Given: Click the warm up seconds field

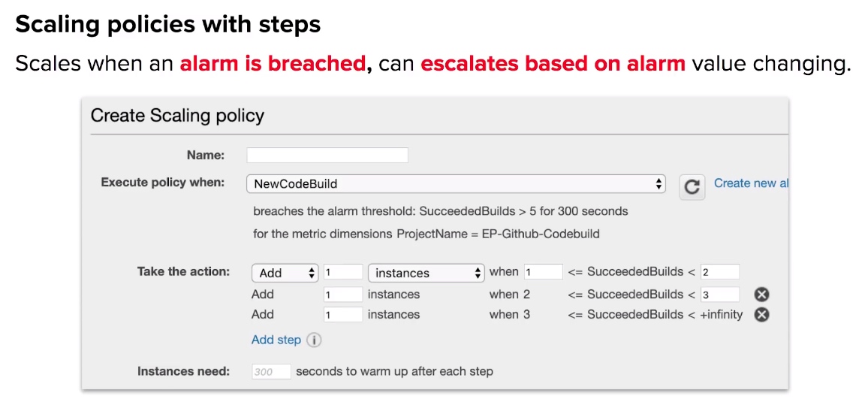Looking at the screenshot, I should (271, 372).
